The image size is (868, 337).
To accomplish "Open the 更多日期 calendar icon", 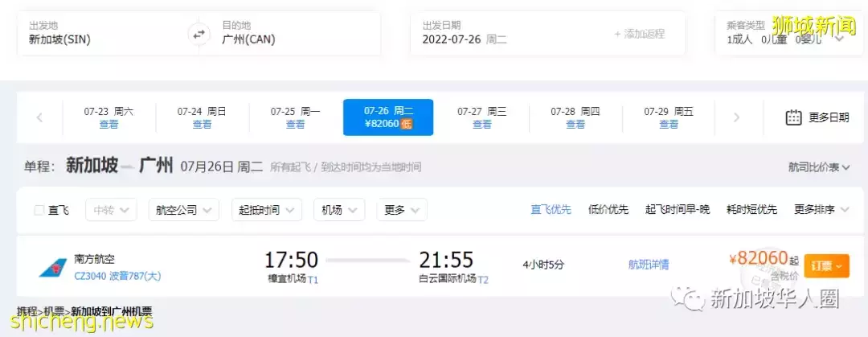I will click(794, 117).
